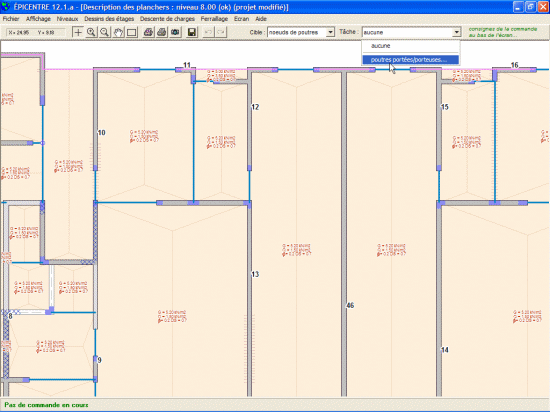Click the wall label 8

pos(11,316)
